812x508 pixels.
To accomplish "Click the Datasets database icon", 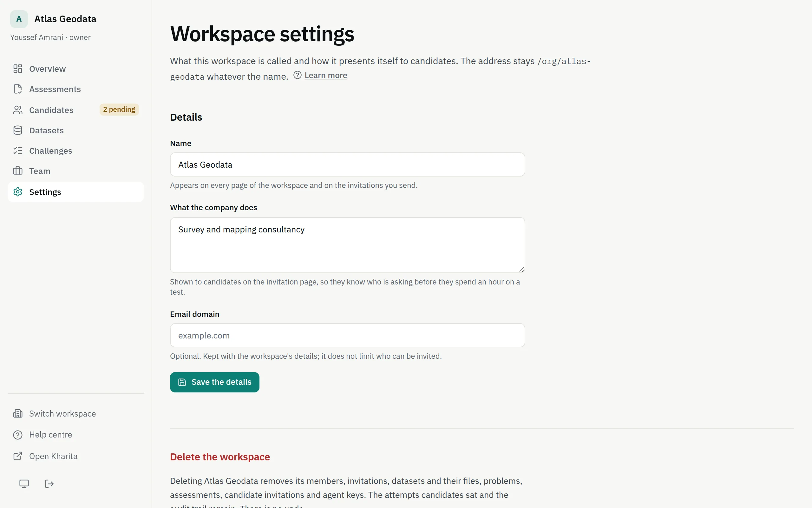I will click(x=18, y=130).
